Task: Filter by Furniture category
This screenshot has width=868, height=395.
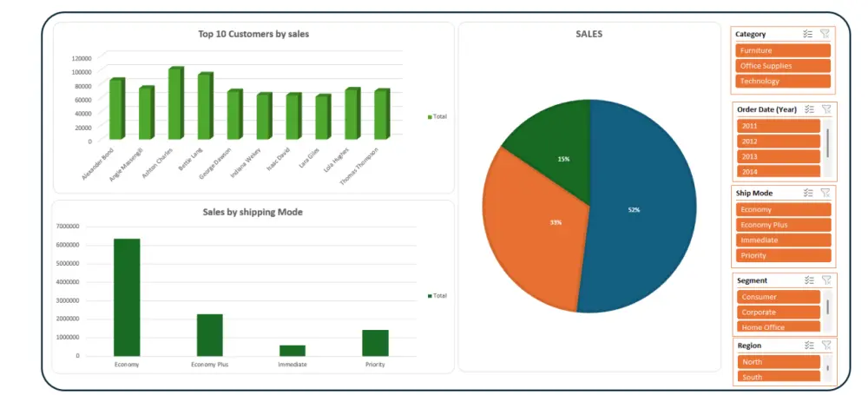Action: coord(783,50)
